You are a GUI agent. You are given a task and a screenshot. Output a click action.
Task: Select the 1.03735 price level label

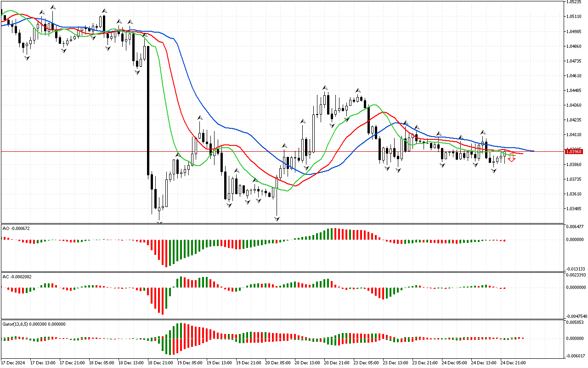[574, 179]
